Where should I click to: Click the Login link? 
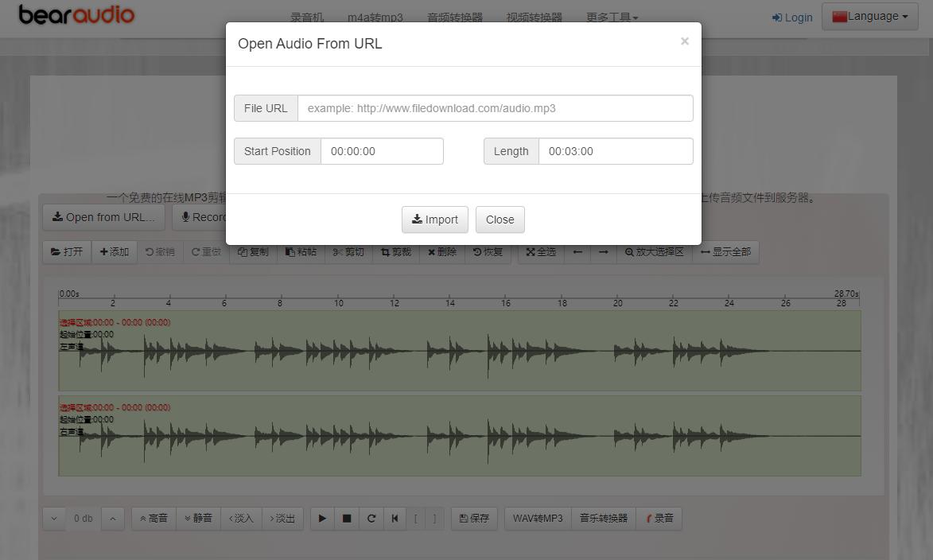point(792,17)
